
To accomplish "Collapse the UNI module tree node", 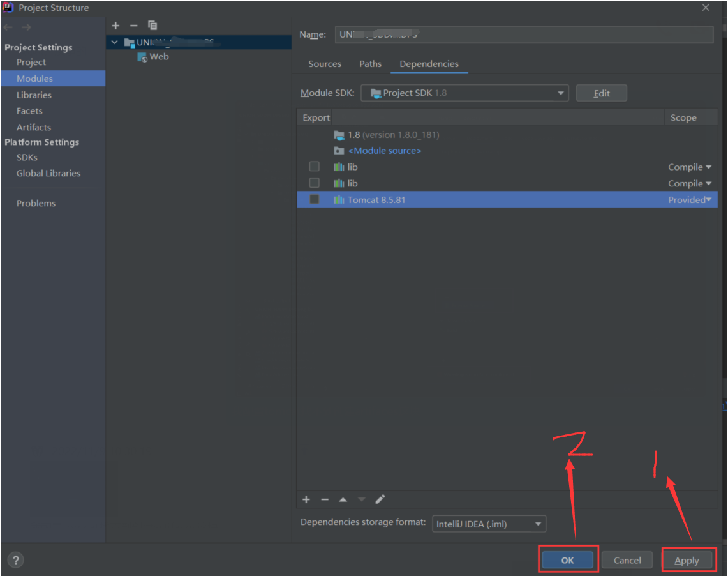I will click(x=115, y=42).
